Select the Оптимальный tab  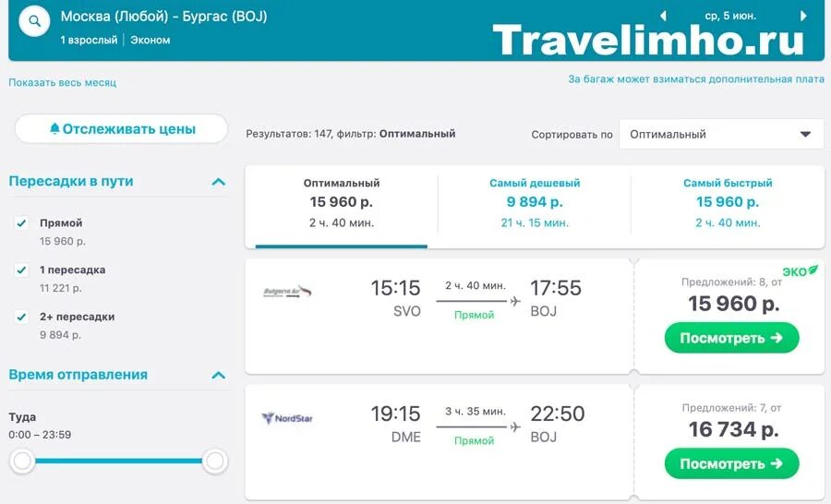click(342, 202)
